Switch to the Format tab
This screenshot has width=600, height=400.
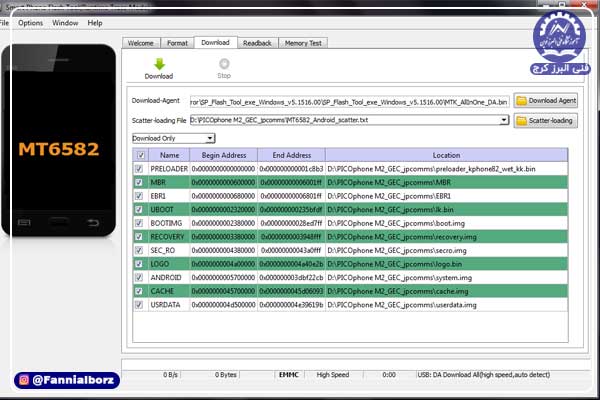178,43
